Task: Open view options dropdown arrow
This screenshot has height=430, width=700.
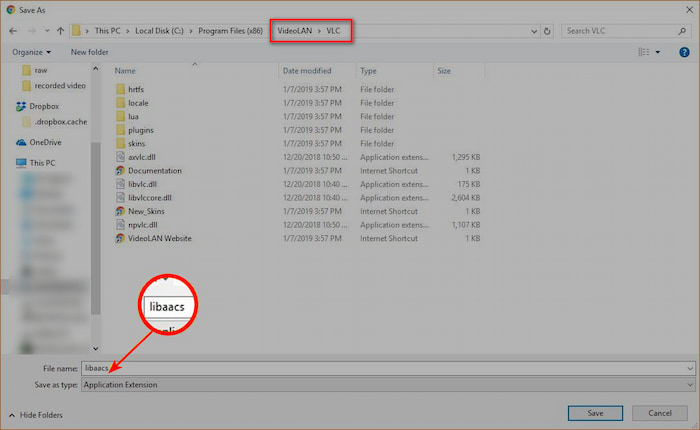Action: point(658,52)
